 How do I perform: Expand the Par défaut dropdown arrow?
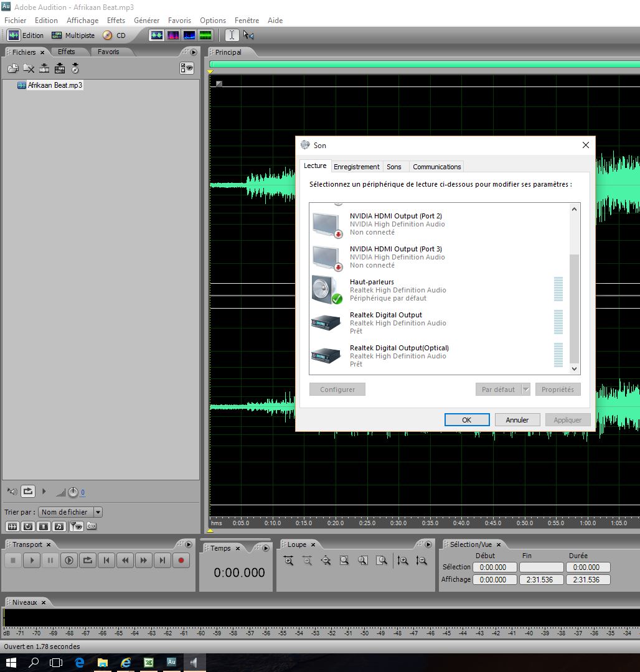pyautogui.click(x=525, y=390)
